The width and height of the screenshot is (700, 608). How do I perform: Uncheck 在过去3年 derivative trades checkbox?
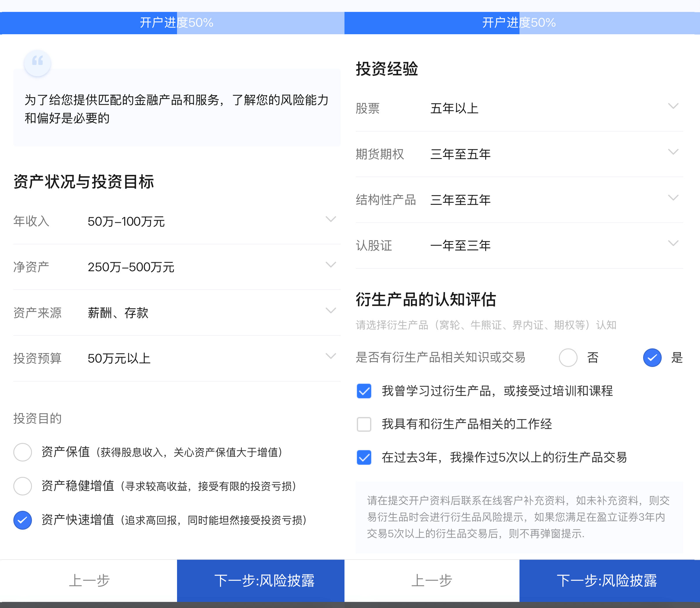(364, 457)
